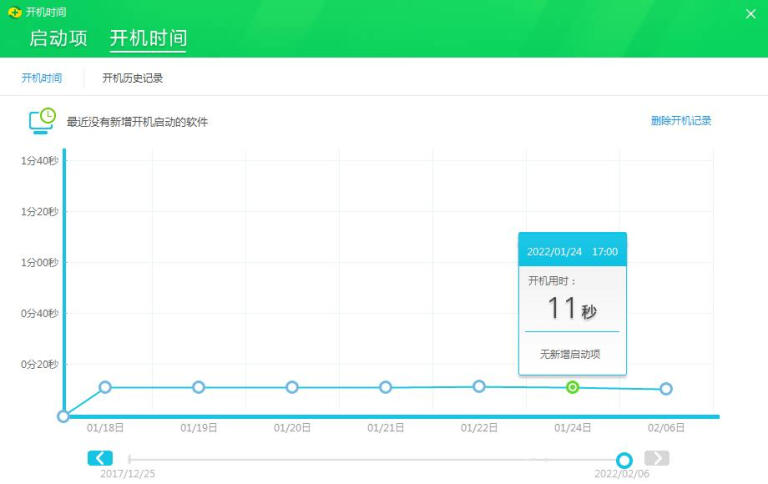Click the 1分40秒 axis label

(x=39, y=161)
